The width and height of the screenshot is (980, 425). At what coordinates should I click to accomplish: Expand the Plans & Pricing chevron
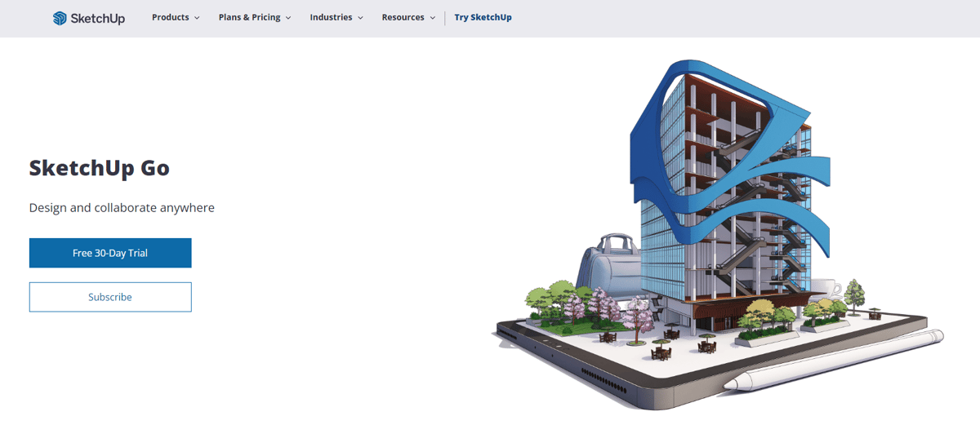pyautogui.click(x=288, y=18)
